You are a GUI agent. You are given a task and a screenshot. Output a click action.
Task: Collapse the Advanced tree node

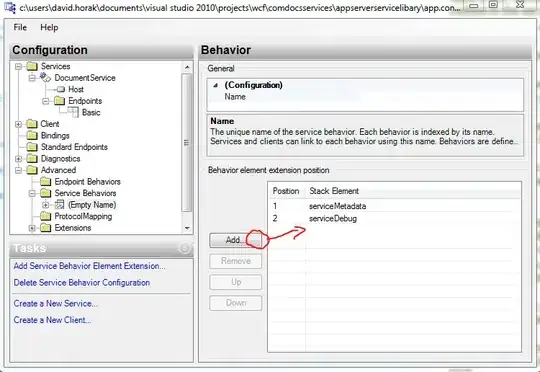[18, 170]
